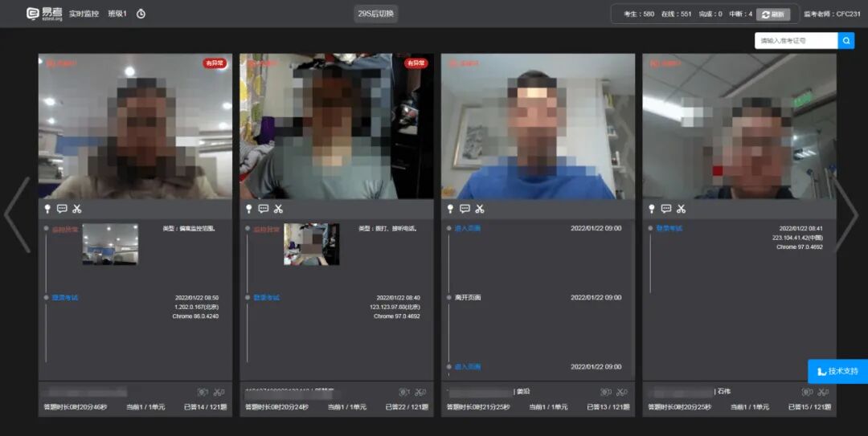Click the name 石伟 on the card footer
Screen dimensions: 868x436
[x=724, y=392]
